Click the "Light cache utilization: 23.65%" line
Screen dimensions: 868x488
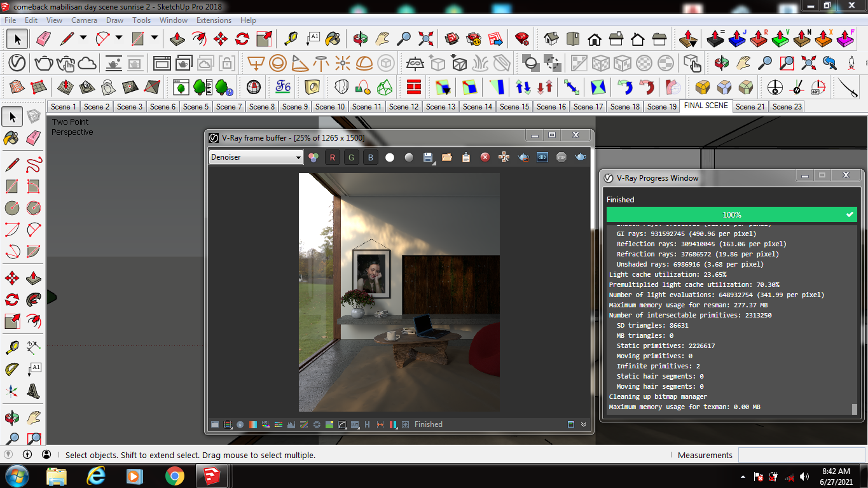coord(668,274)
